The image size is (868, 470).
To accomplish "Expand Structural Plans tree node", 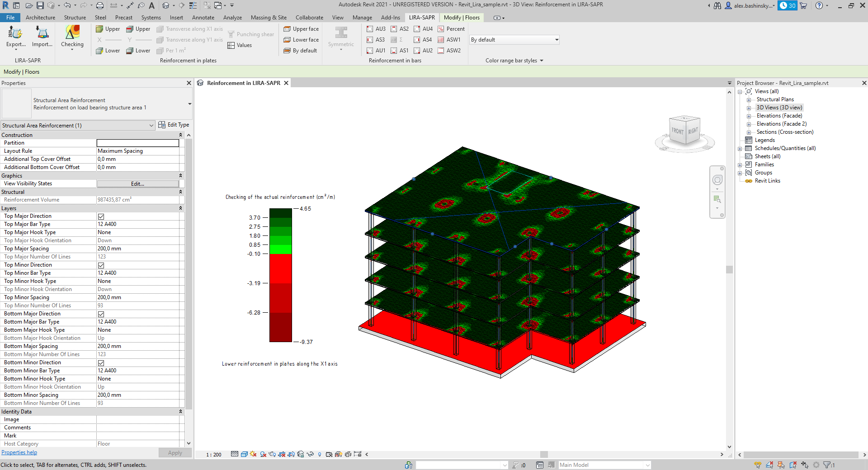I will (x=749, y=100).
